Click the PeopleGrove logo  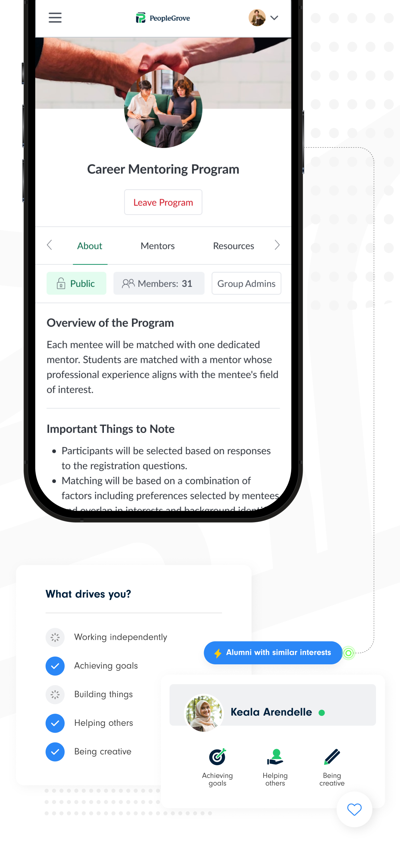click(x=163, y=18)
